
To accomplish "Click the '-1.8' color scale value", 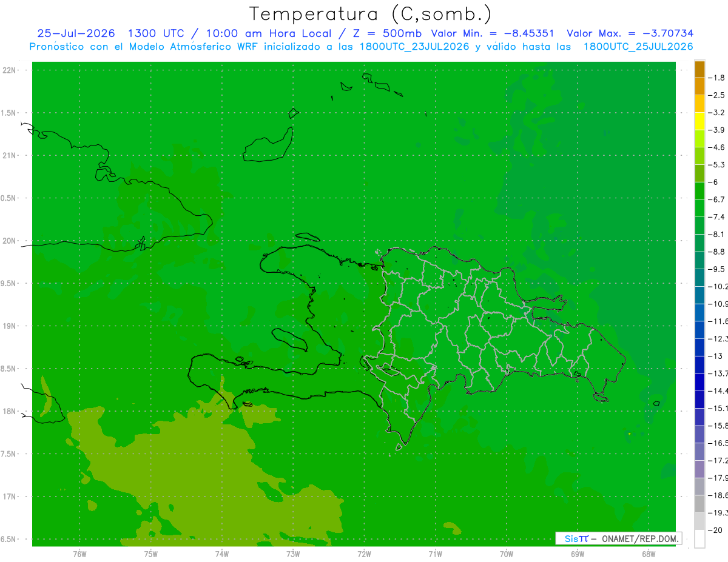I will 716,78.
